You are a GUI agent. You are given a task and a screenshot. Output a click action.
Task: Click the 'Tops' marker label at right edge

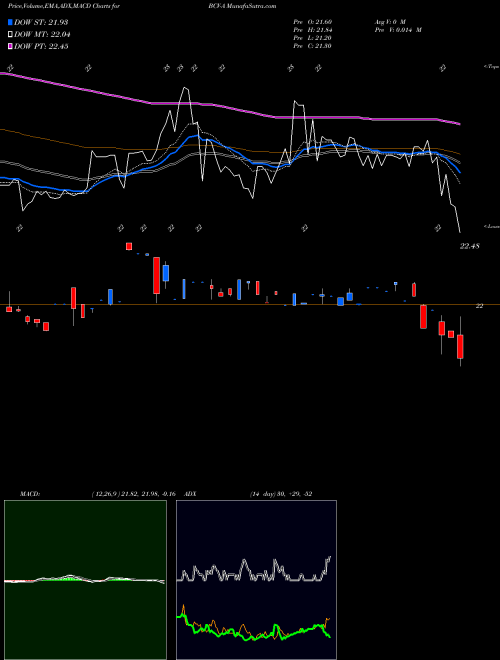(492, 67)
